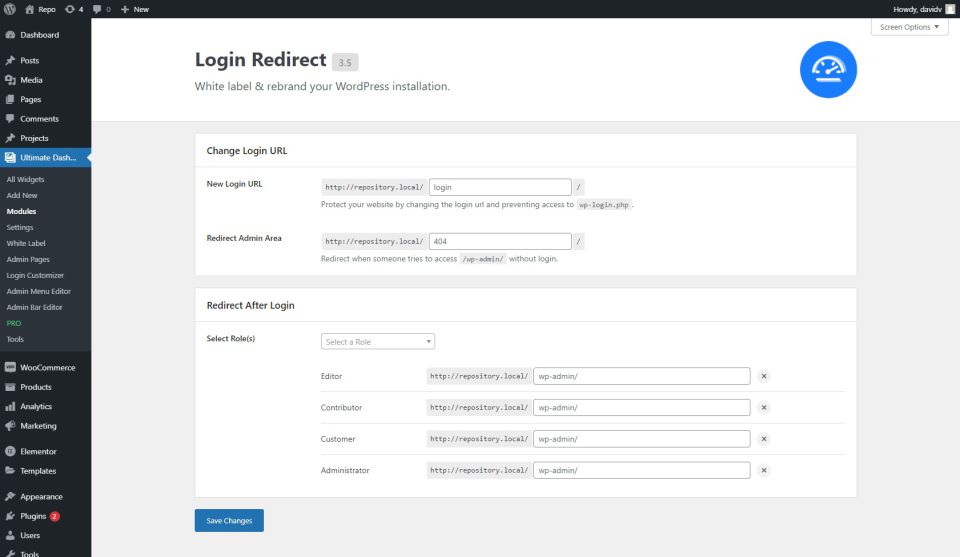Add new content via + New

coord(135,9)
